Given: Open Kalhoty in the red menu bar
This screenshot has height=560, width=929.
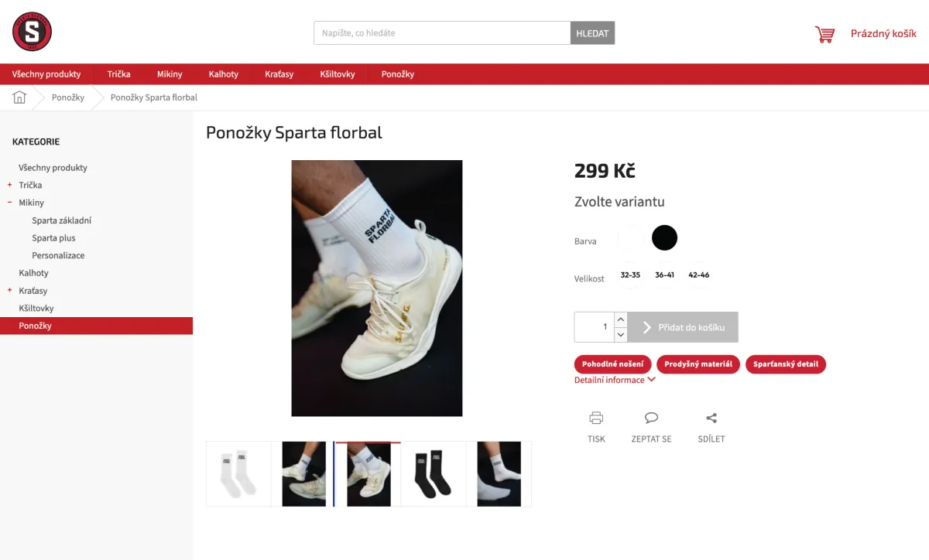Looking at the screenshot, I should [x=224, y=74].
